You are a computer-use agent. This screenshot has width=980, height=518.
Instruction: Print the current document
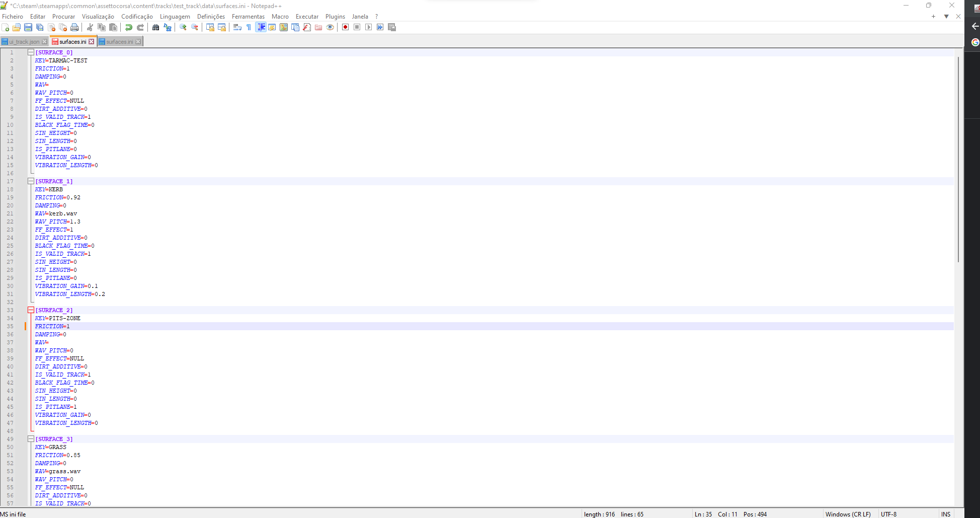74,27
